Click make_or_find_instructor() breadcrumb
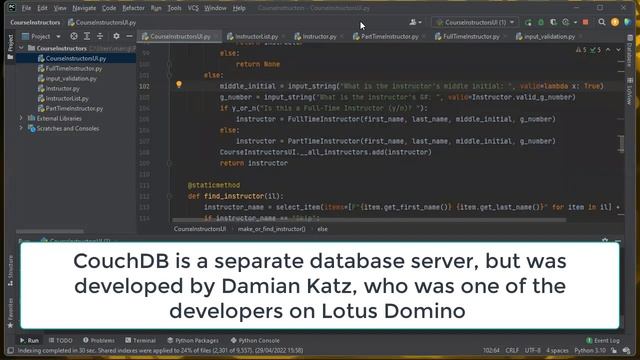 [x=271, y=229]
